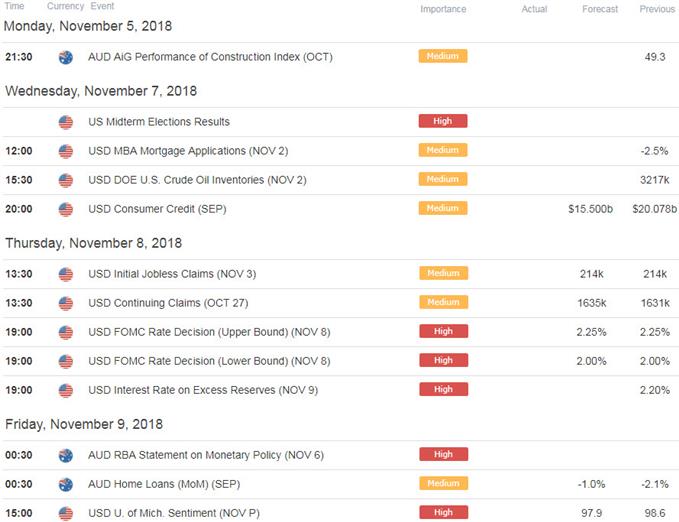
Task: Click the Time column header
Action: pyautogui.click(x=14, y=6)
